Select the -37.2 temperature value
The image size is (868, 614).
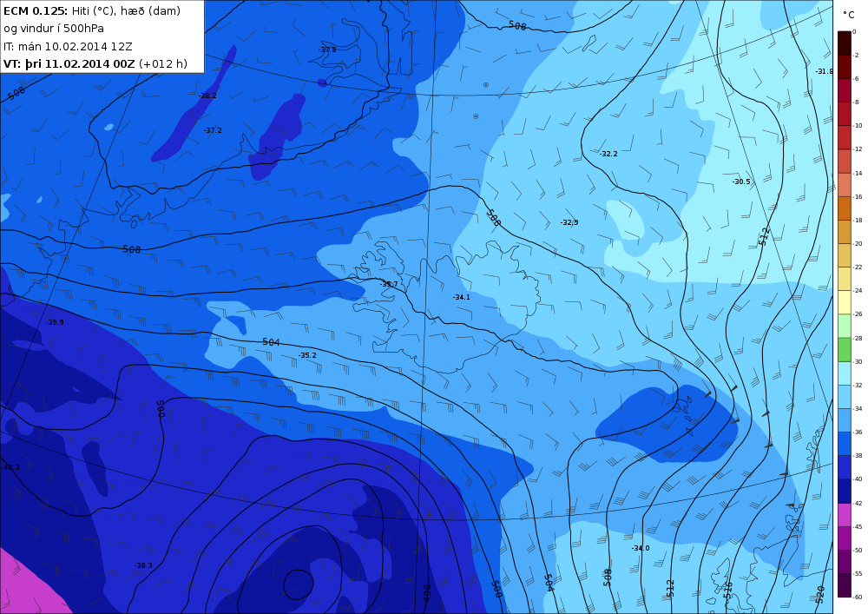pyautogui.click(x=214, y=130)
